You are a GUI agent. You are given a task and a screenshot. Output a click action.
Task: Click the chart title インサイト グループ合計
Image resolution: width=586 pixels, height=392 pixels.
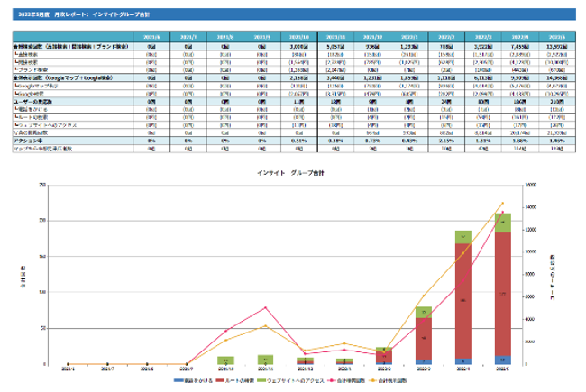292,171
